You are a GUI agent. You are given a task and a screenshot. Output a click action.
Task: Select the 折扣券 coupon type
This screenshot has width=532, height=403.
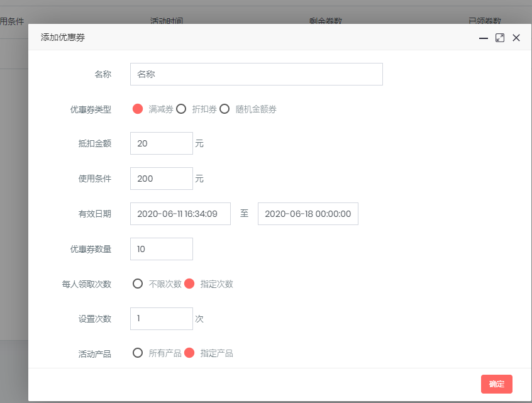(x=181, y=109)
